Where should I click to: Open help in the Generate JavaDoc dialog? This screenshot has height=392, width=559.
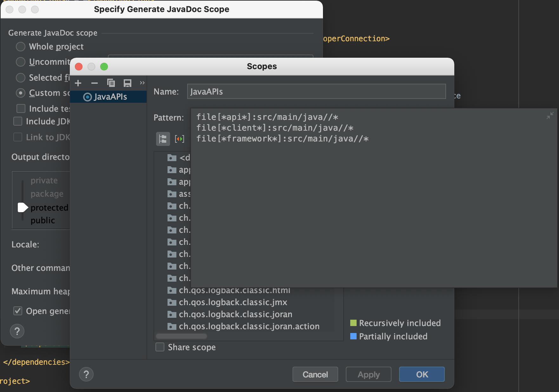[17, 331]
